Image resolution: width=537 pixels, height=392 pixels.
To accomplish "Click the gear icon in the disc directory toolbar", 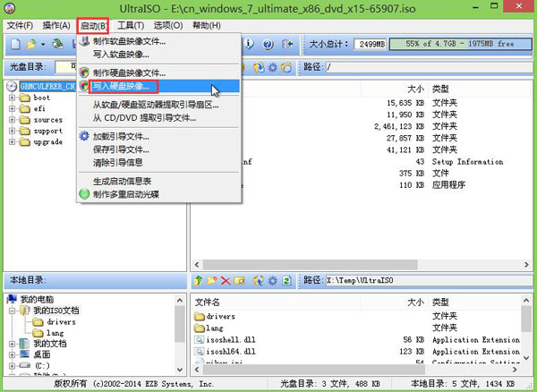I will point(273,67).
